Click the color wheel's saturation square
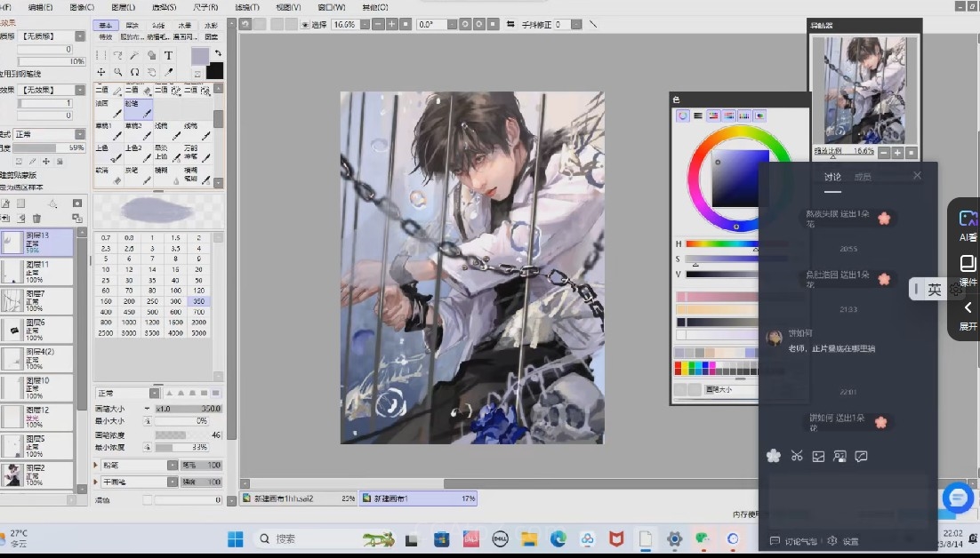The width and height of the screenshot is (980, 558). tap(739, 179)
